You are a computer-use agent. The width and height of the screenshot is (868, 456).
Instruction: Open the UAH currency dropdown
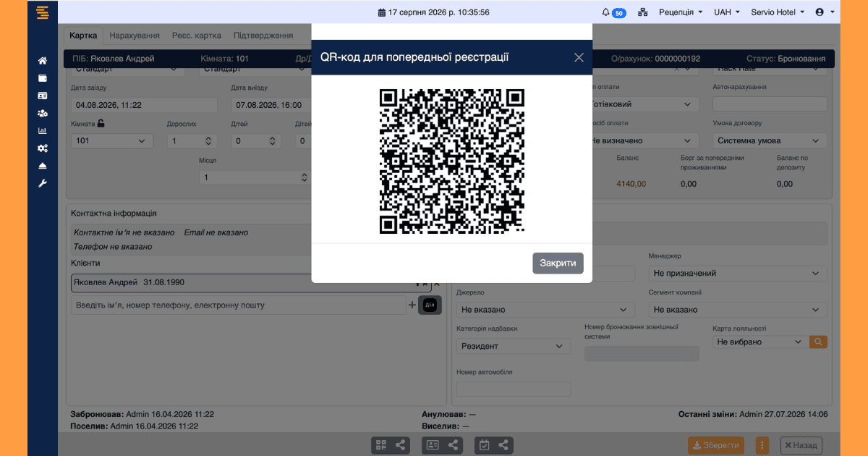726,12
